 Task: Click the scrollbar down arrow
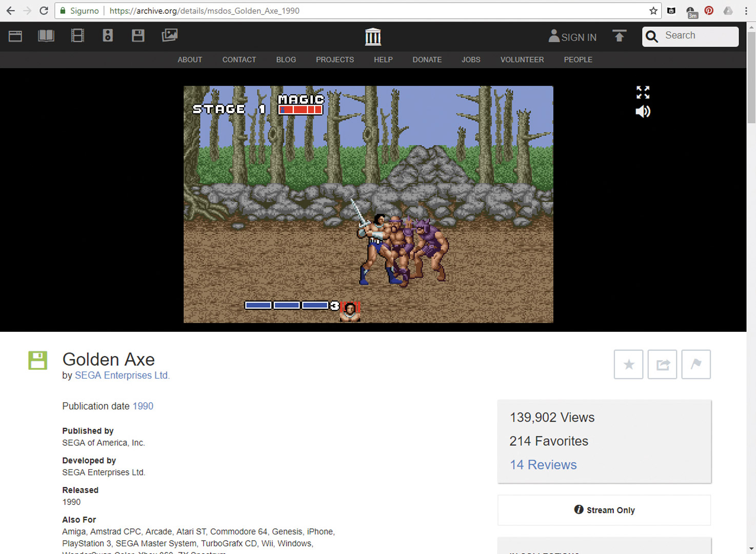751,549
